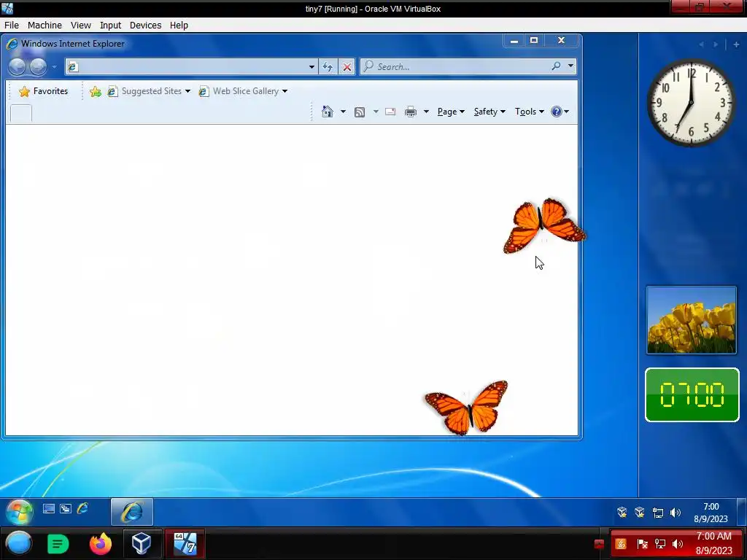
Task: Click the tulips slideshow gadget
Action: tap(692, 320)
